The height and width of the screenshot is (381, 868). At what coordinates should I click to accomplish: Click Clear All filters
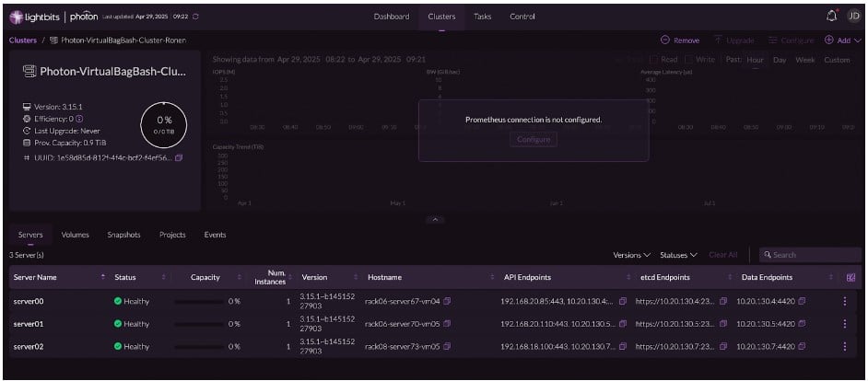coord(723,255)
